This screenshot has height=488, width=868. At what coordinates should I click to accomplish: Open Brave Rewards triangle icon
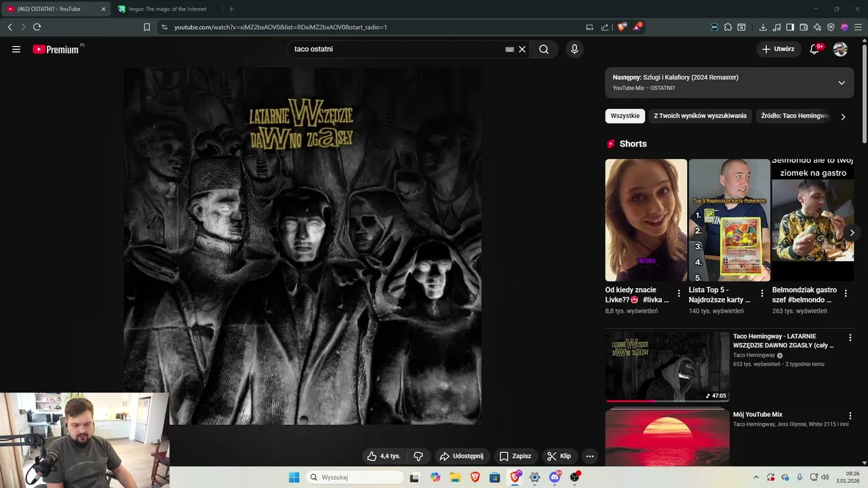tap(637, 27)
